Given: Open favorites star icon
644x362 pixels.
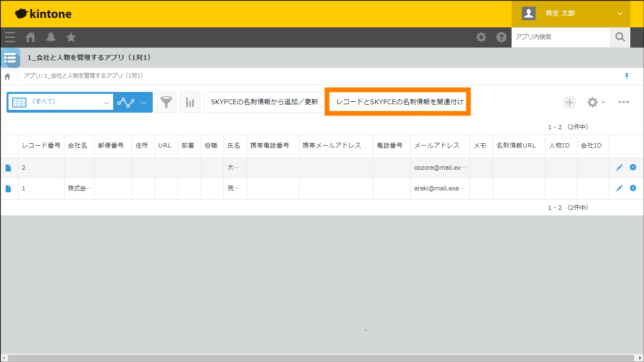Looking at the screenshot, I should coord(71,37).
